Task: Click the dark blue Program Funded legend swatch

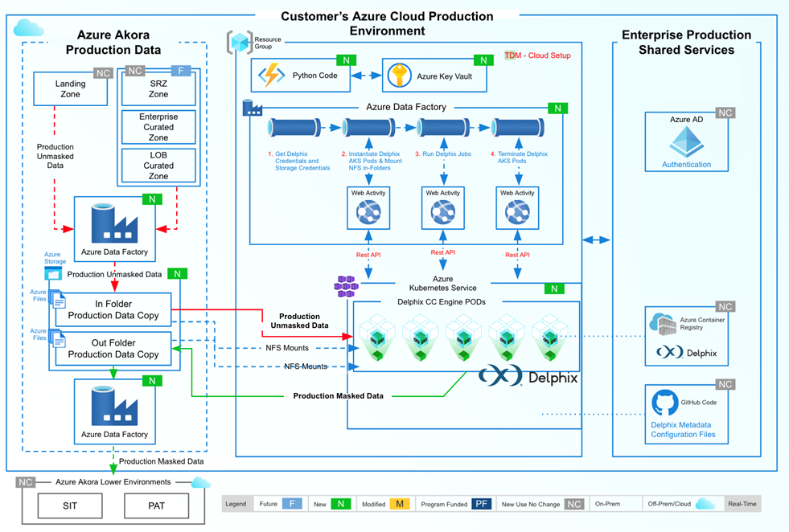Action: point(482,504)
